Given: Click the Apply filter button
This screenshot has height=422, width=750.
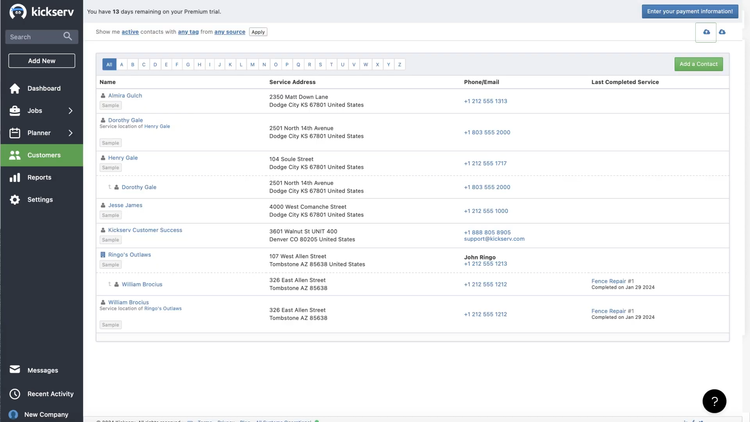Looking at the screenshot, I should [258, 32].
